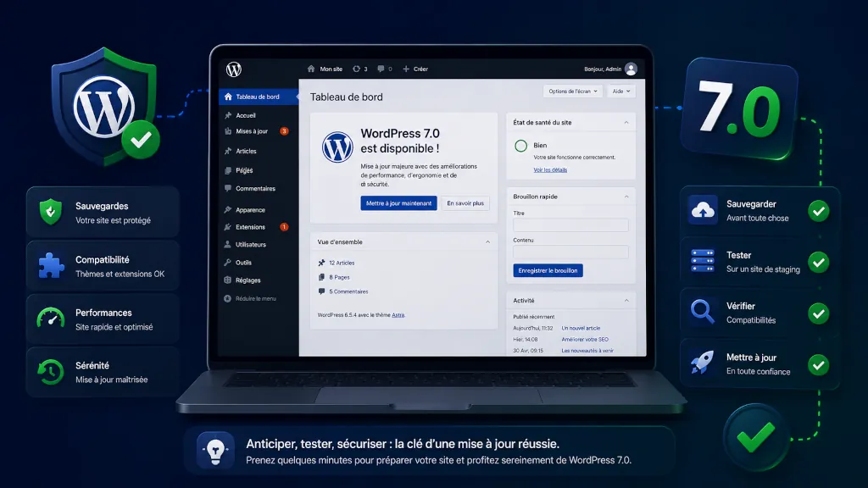Click the WordPress logo in update notice
Image resolution: width=868 pixels, height=488 pixels.
337,147
